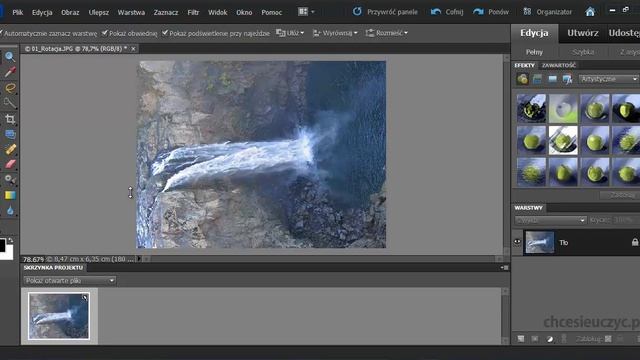Switch to the Zawartość panel tab
The image size is (640, 360).
tap(559, 65)
